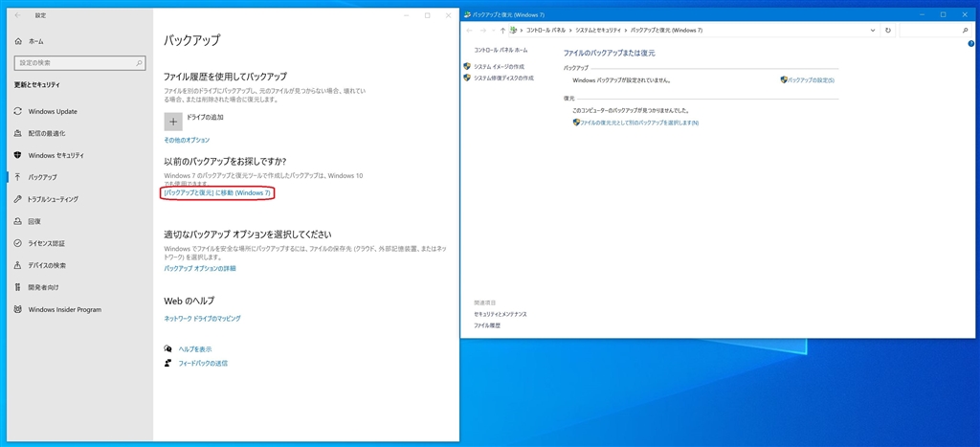Click magnifier icon in Control Panel search
Screen dimensions: 980x447
point(965,30)
